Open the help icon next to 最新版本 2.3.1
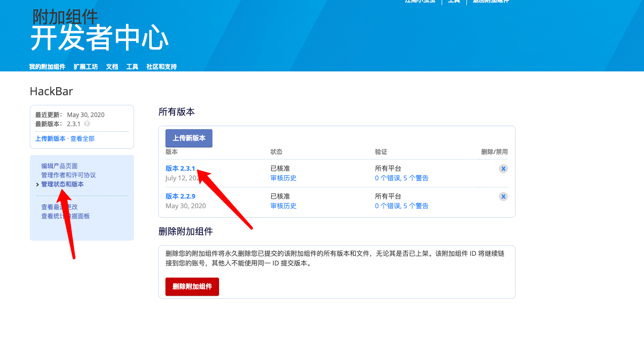The image size is (644, 349). click(x=87, y=124)
